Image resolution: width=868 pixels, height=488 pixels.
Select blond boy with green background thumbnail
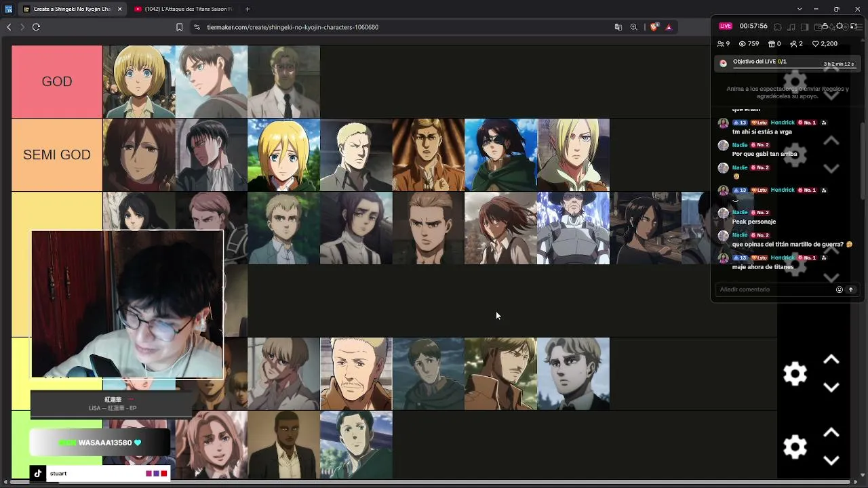(x=283, y=228)
